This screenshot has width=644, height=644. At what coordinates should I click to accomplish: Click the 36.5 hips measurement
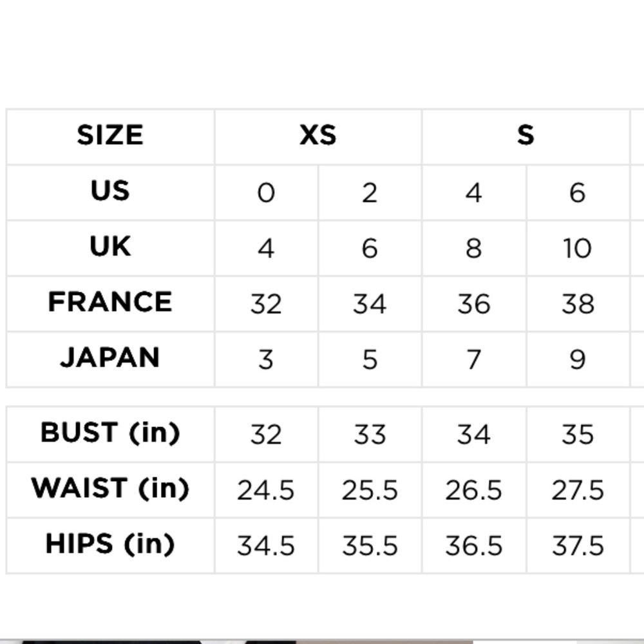473,546
